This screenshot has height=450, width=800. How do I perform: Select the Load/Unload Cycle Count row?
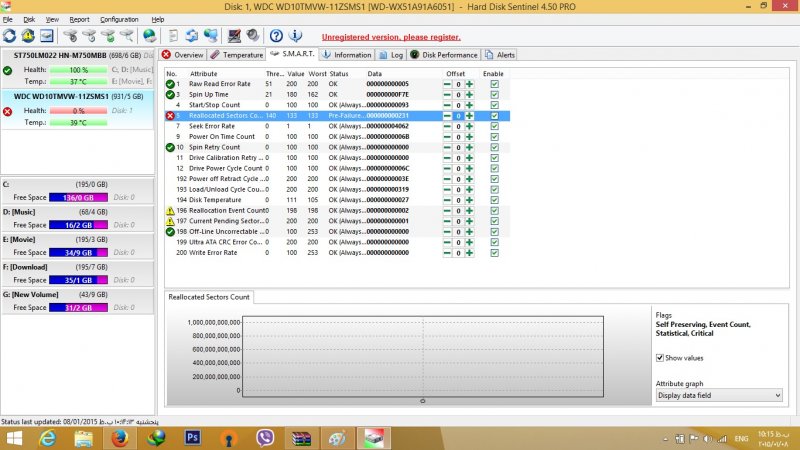tap(337, 190)
